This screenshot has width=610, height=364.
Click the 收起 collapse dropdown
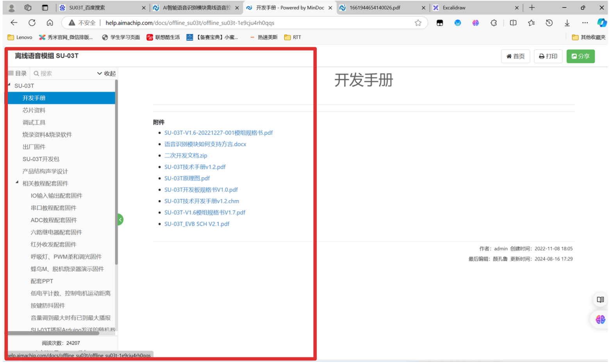tap(106, 73)
